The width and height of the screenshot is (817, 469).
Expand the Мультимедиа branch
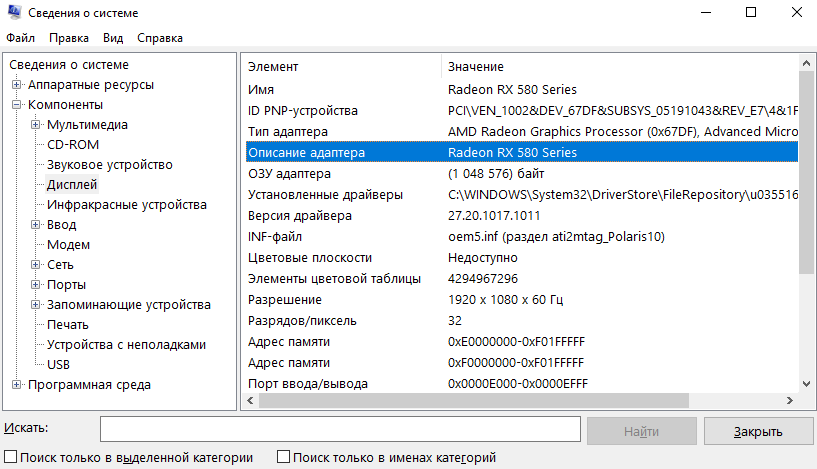pyautogui.click(x=36, y=125)
